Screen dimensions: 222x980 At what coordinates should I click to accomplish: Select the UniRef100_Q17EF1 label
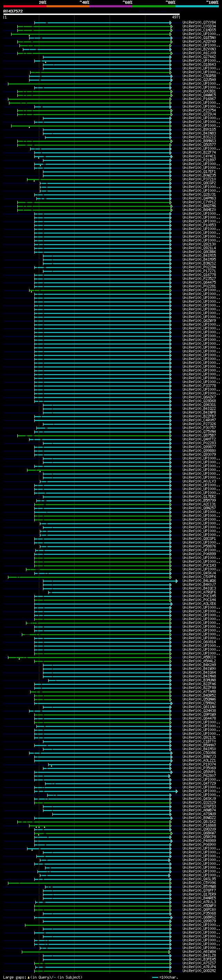199,172
